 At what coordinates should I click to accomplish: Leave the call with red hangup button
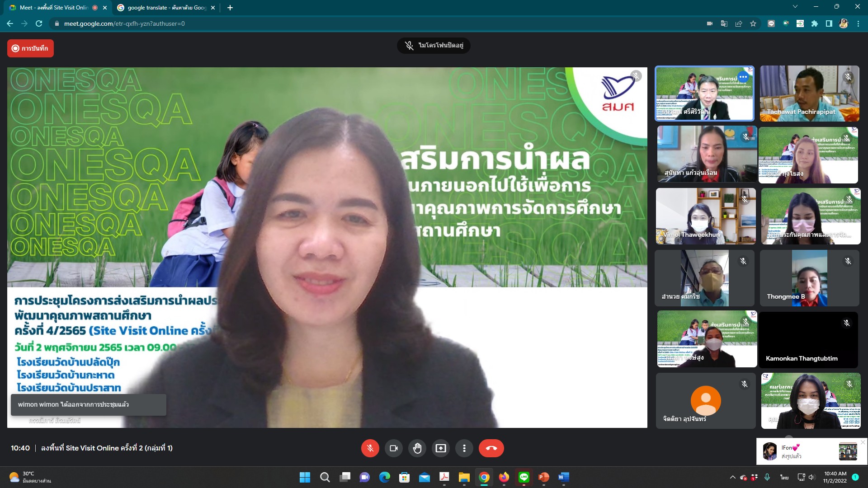click(491, 448)
